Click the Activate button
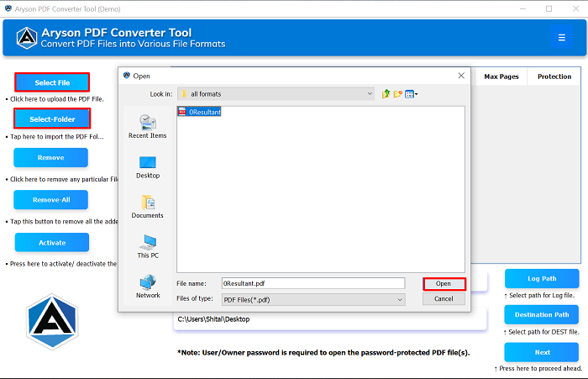This screenshot has width=588, height=379. click(x=52, y=242)
